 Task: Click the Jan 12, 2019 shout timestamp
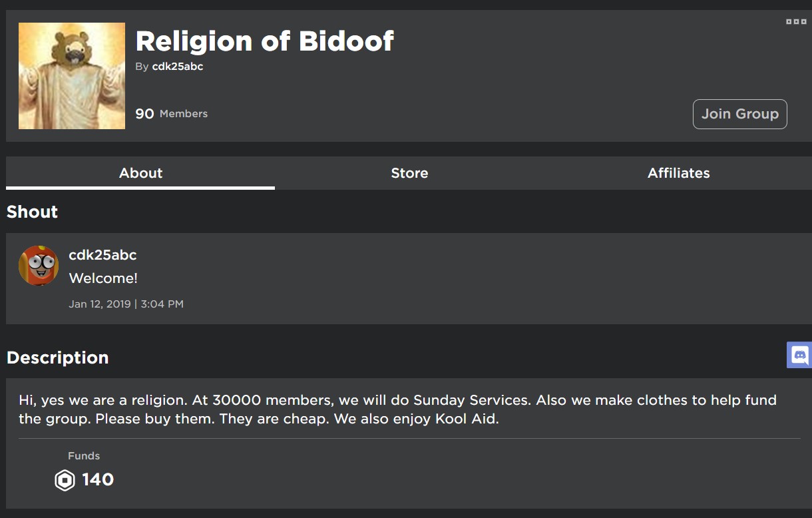pos(126,304)
